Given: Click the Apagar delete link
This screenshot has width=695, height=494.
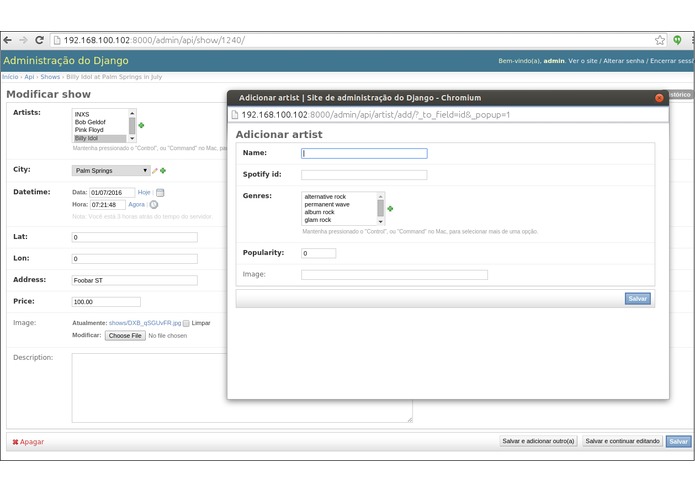Looking at the screenshot, I should [28, 442].
